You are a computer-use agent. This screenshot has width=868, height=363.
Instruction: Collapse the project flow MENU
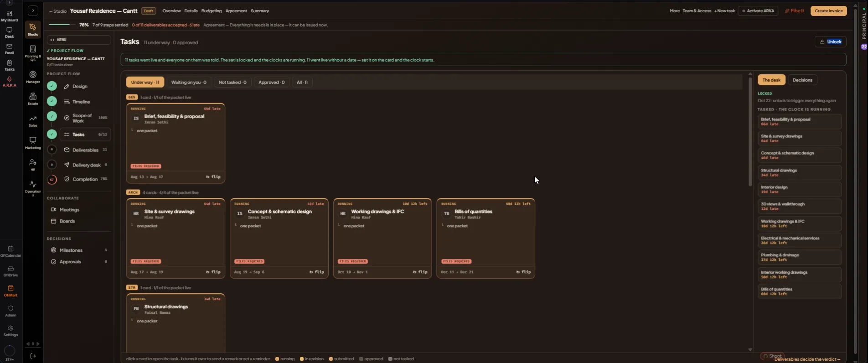(79, 40)
